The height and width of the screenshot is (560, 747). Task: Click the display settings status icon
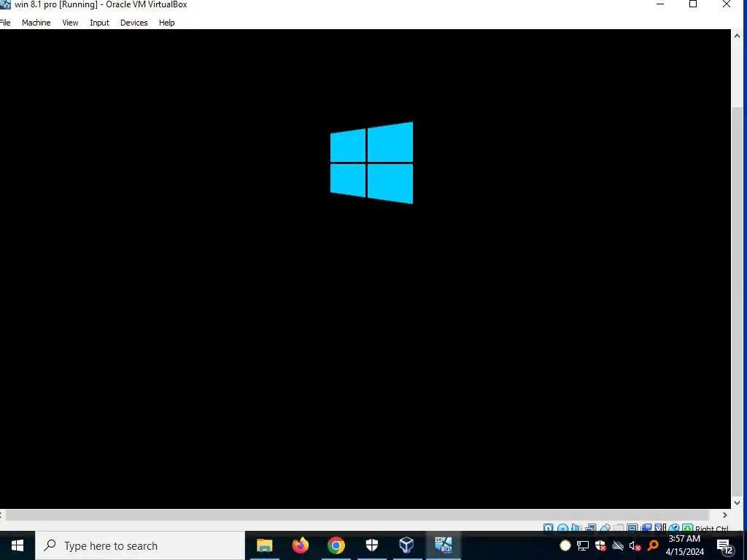(632, 528)
